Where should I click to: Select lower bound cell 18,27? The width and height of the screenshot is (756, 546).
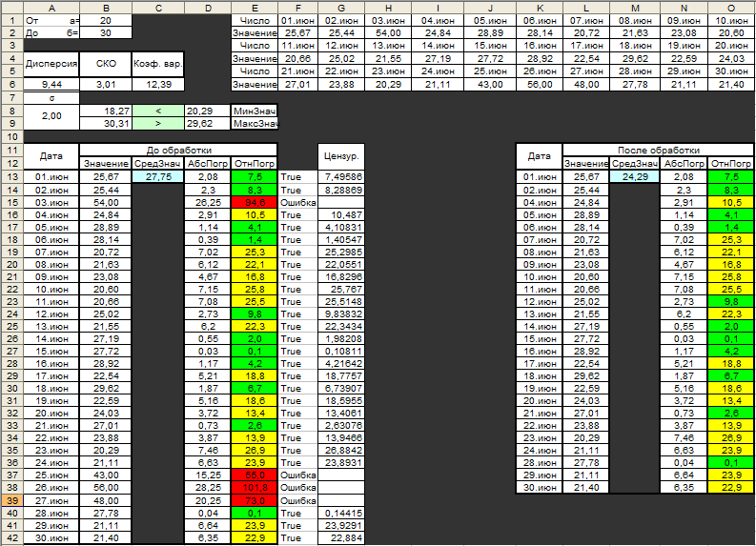106,111
